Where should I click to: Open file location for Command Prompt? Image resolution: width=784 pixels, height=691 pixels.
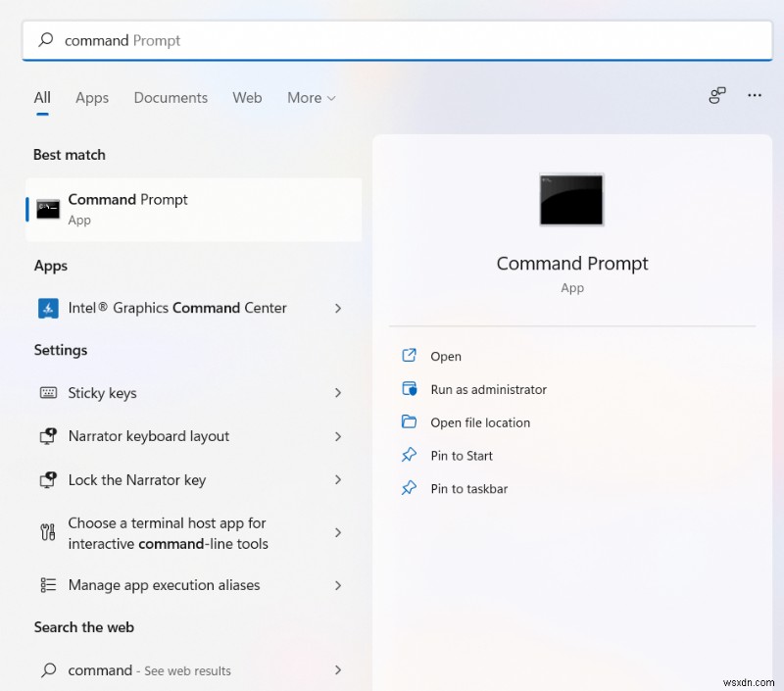(x=478, y=422)
